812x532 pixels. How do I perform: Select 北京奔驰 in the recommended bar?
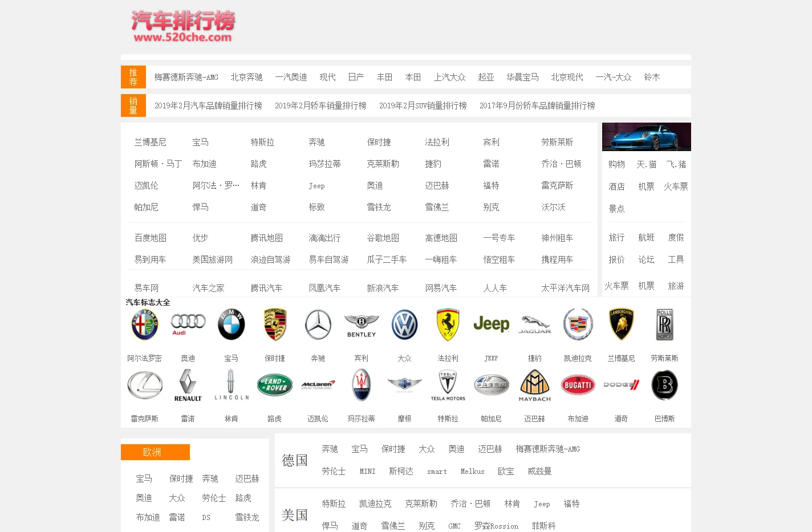pyautogui.click(x=246, y=77)
